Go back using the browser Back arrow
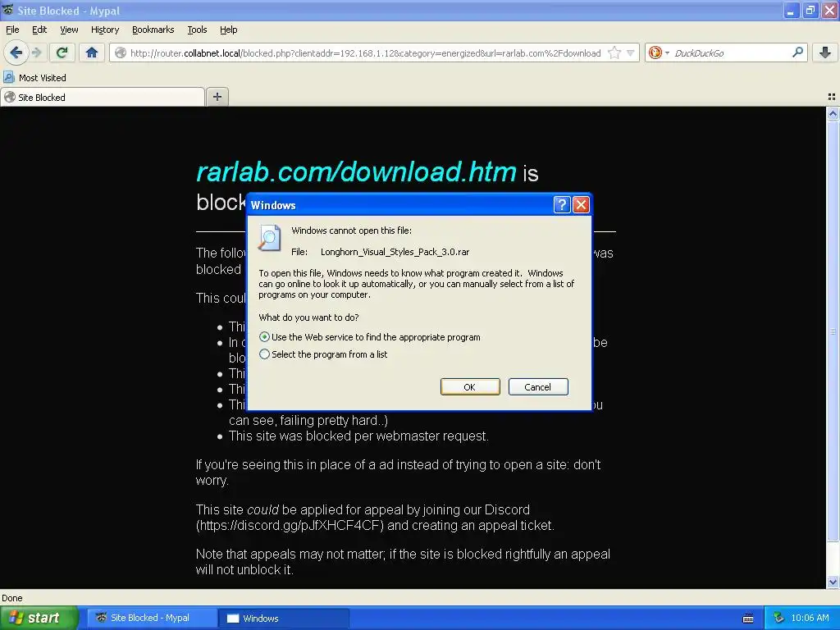Viewport: 840px width, 630px height. click(16, 52)
